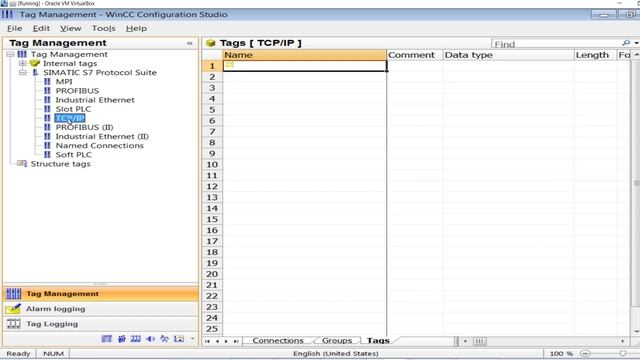Select the Slot PLC label
The image size is (640, 360).
pos(73,109)
